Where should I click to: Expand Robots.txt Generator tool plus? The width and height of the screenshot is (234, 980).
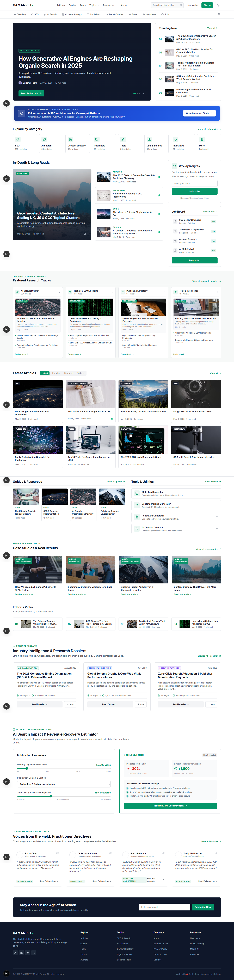pos(217,517)
